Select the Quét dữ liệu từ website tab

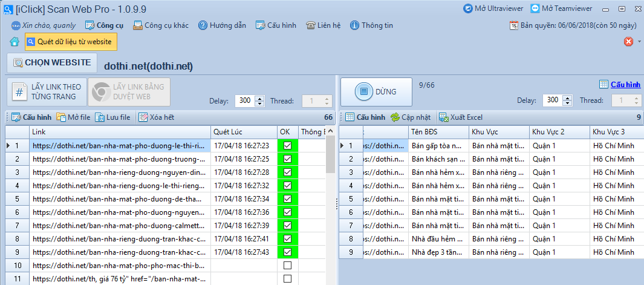click(71, 42)
